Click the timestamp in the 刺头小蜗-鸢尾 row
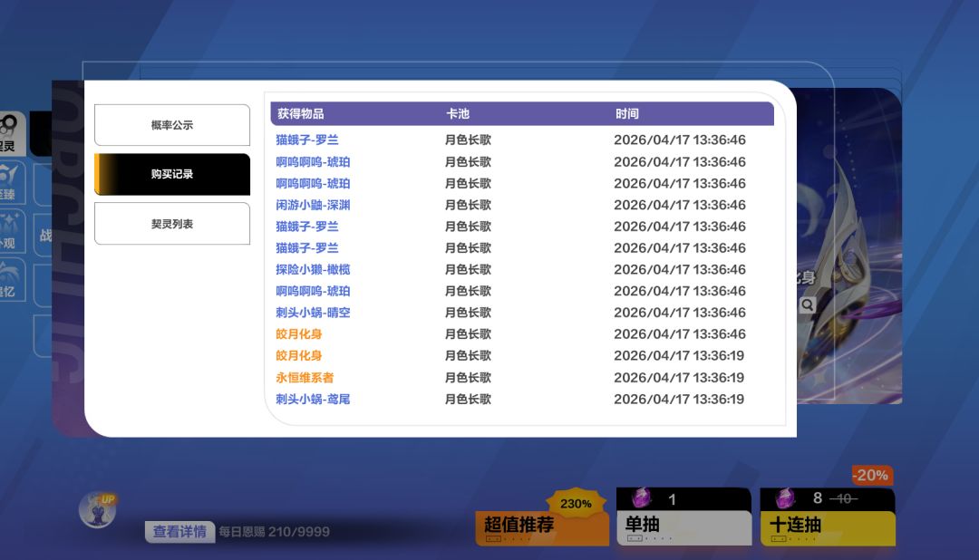 [679, 399]
